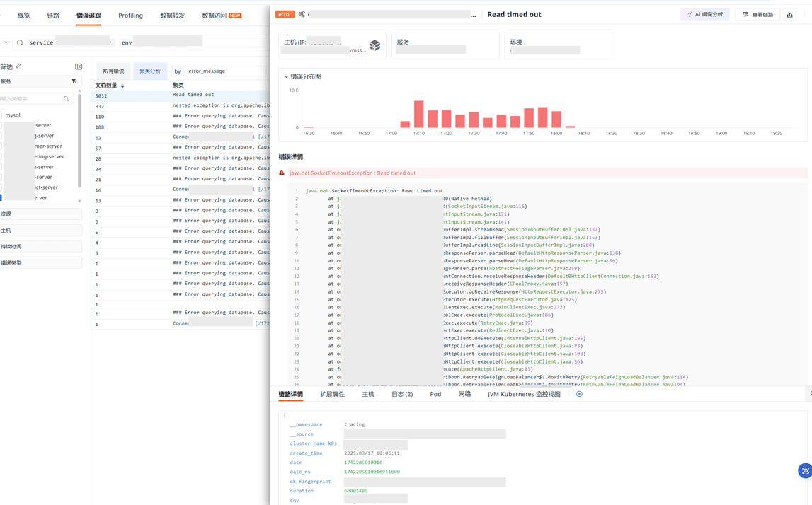
Task: Check the mysql service checkbox
Action: pos(2,115)
